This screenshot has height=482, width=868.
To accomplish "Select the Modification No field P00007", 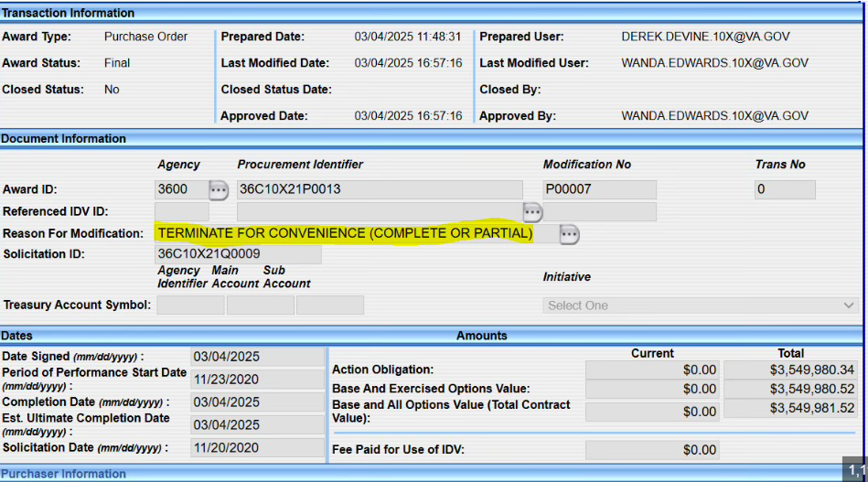I will 599,190.
